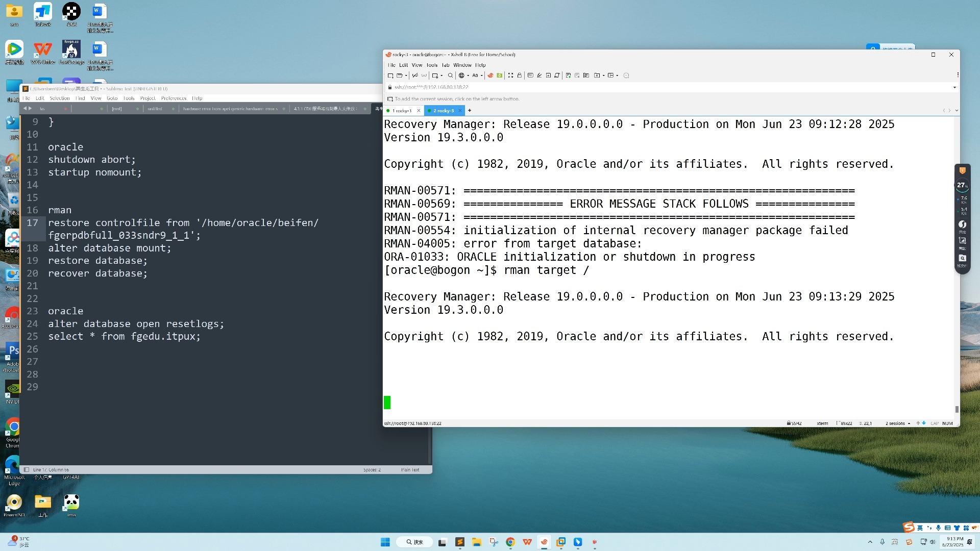Add a new Xshell tab with plus button

(x=470, y=111)
